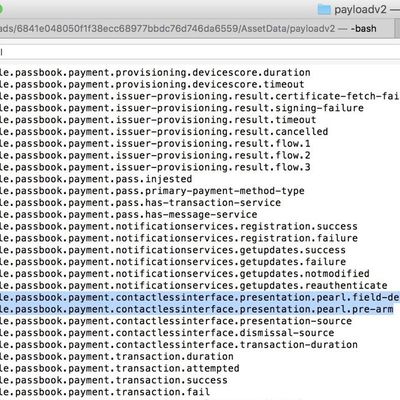Click line ending notificationservices.registration.failure
This screenshot has width=400, height=400.
(179, 238)
